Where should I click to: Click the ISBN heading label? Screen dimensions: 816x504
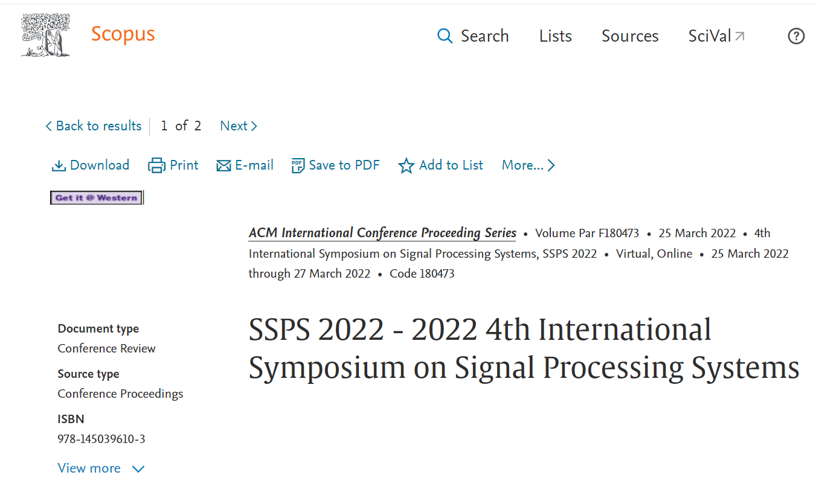[x=71, y=419]
